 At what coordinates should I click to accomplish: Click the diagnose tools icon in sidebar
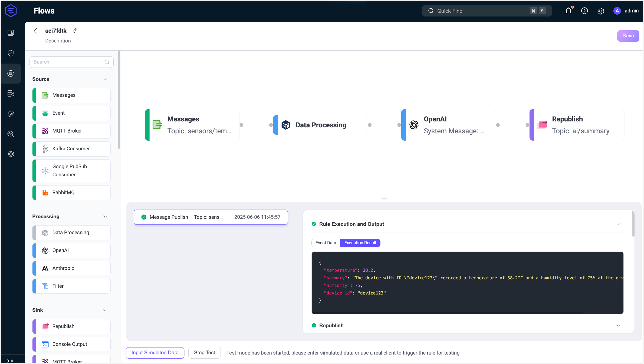[x=11, y=134]
